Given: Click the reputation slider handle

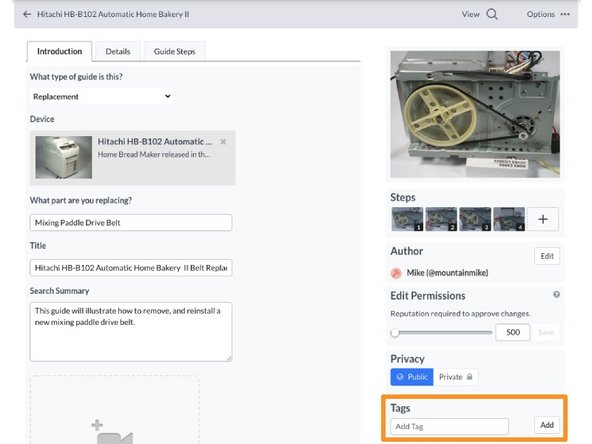Looking at the screenshot, I should point(395,333).
